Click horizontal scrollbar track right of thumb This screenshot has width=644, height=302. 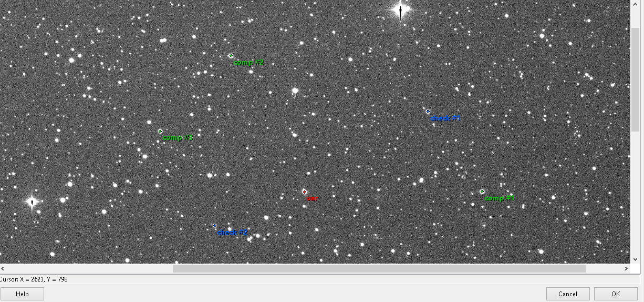[603, 268]
